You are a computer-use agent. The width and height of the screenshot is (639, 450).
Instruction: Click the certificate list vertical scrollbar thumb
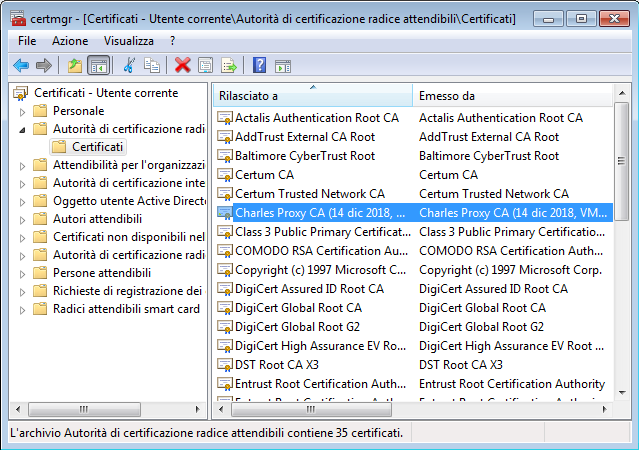pyautogui.click(x=621, y=161)
